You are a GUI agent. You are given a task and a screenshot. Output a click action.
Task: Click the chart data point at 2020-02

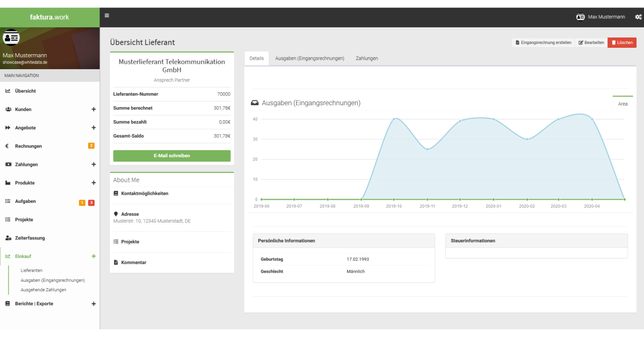coord(527,139)
